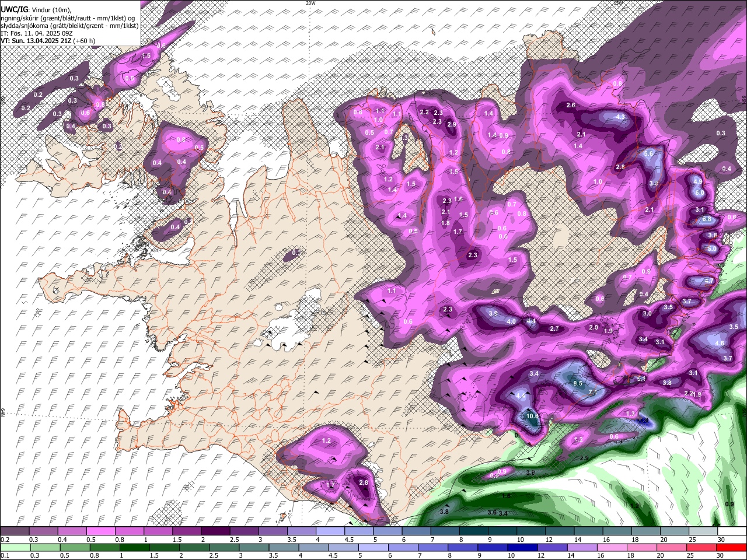Click the 4.0 value in the central band
The width and height of the screenshot is (747, 560).
[x=511, y=321]
